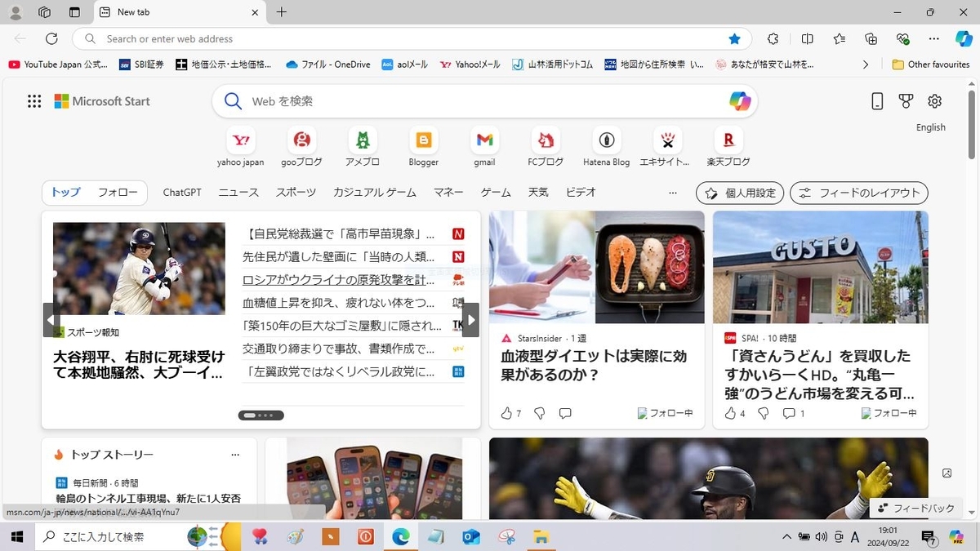Expand hidden bookmarks bar chevron
980x551 pixels.
pos(866,64)
